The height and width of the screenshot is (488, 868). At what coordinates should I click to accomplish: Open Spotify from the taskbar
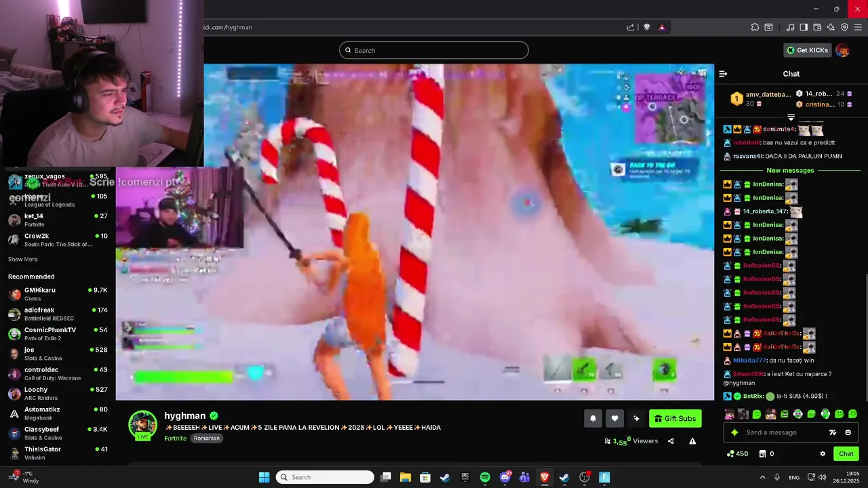click(x=485, y=477)
